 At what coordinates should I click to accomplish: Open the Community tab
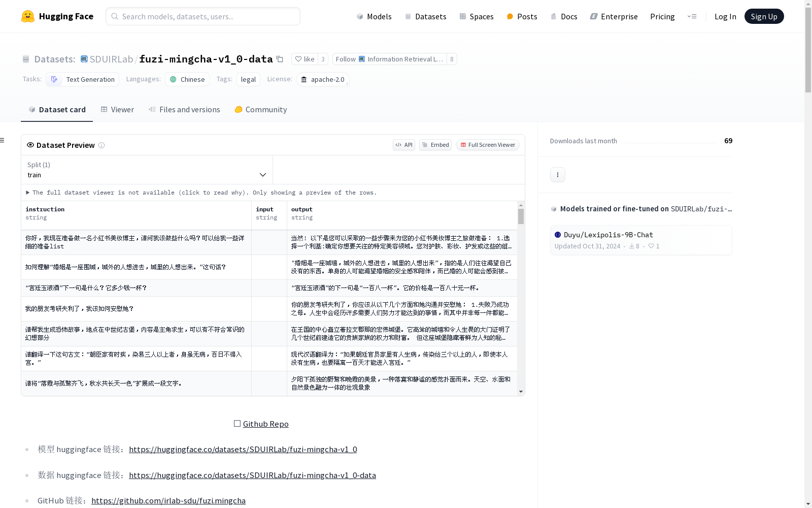[x=261, y=110]
